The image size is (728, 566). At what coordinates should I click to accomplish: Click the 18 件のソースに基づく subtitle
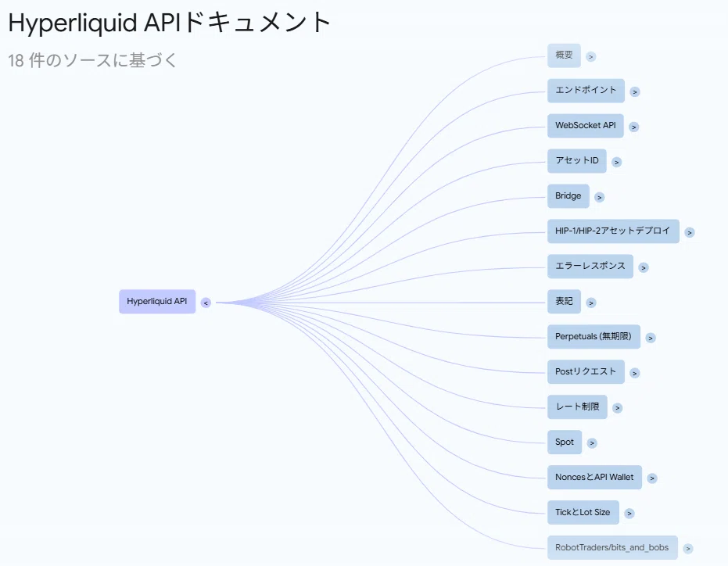point(92,60)
